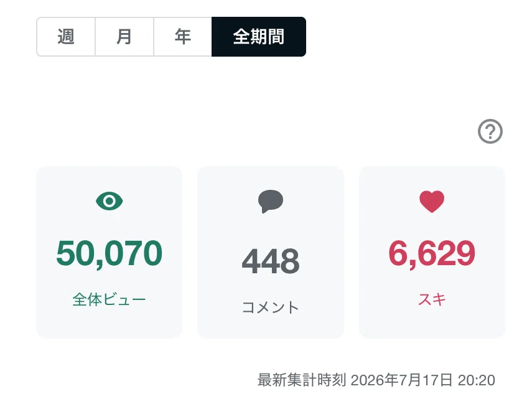Open the help question mark icon
Image resolution: width=532 pixels, height=394 pixels.
[x=490, y=131]
